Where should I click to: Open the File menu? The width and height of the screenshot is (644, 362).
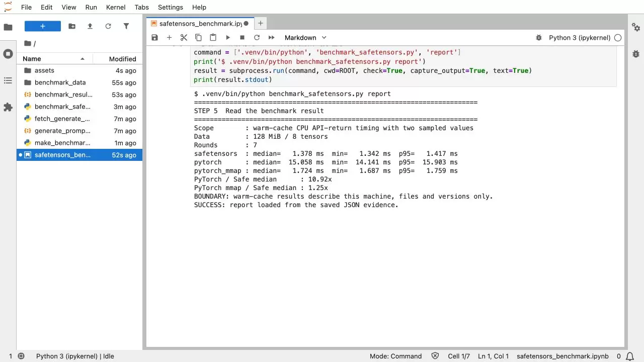click(x=26, y=7)
